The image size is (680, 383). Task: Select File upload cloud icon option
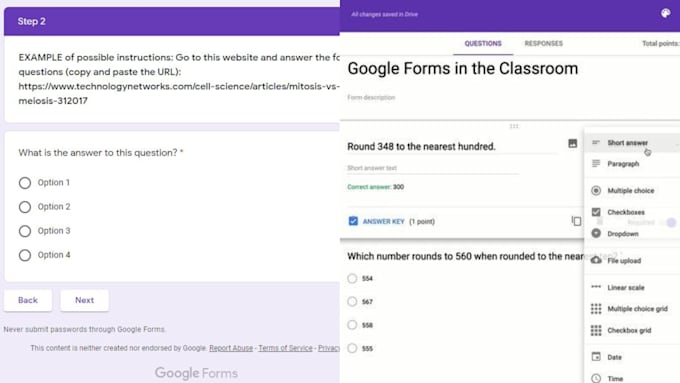596,260
